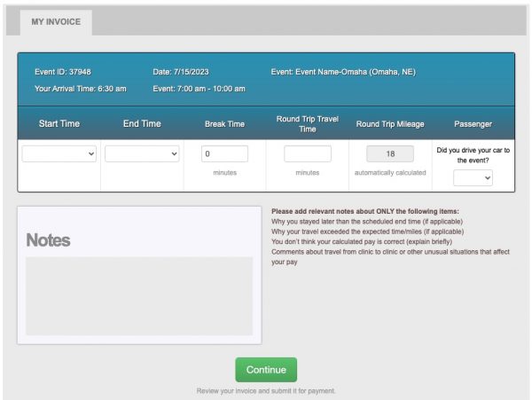Open the End Time dropdown
Image resolution: width=532 pixels, height=400 pixels.
(x=142, y=153)
